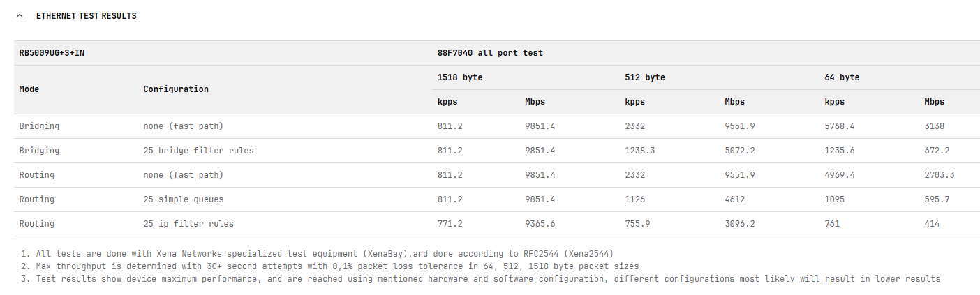Select the 64 byte column header

(842, 77)
